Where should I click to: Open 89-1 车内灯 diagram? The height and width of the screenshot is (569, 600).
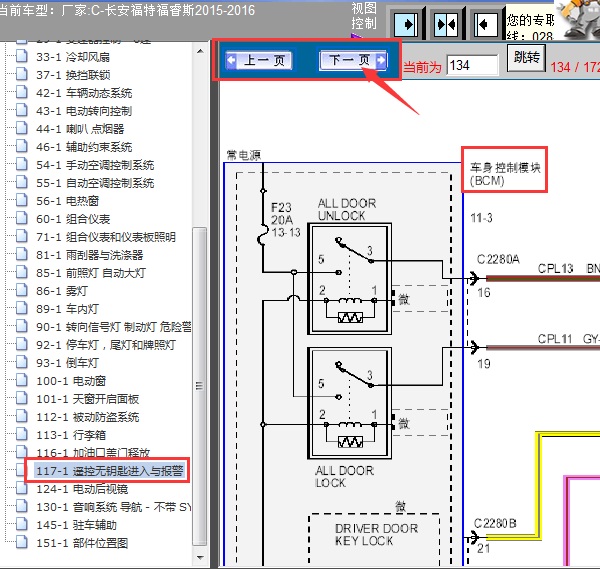[x=67, y=309]
